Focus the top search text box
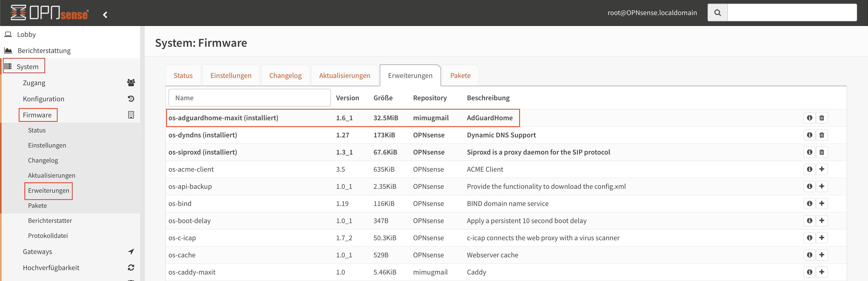Screen dimensions: 868x281 click(x=791, y=13)
